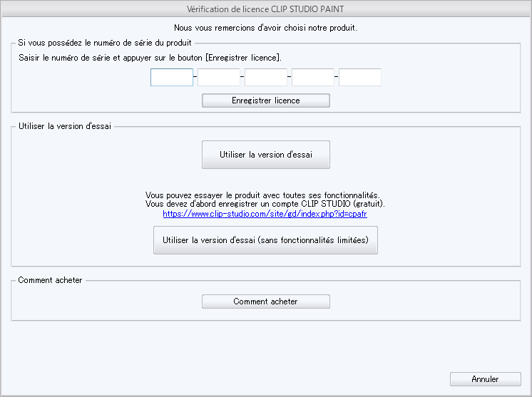Focus the second serial number box
This screenshot has width=532, height=397.
[219, 77]
